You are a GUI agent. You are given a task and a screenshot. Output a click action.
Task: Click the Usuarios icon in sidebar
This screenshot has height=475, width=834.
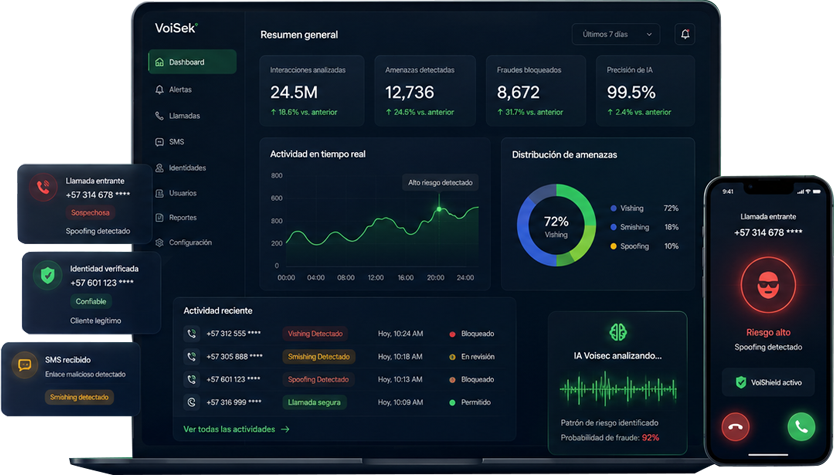pyautogui.click(x=159, y=193)
